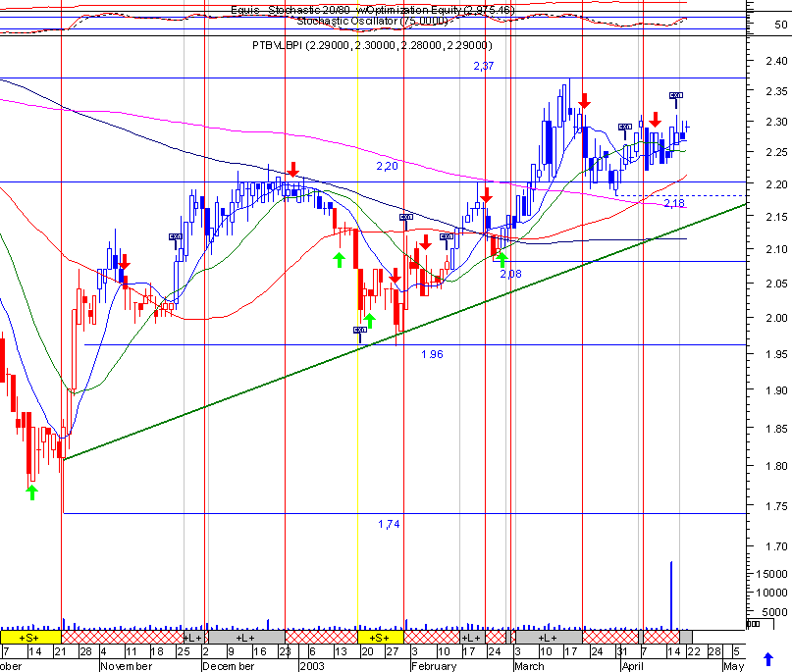Select the green buy arrow under the October low
The image size is (792, 672).
pyautogui.click(x=31, y=492)
